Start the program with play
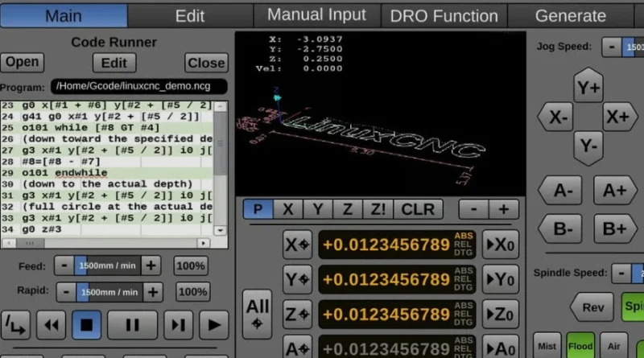 pos(214,325)
